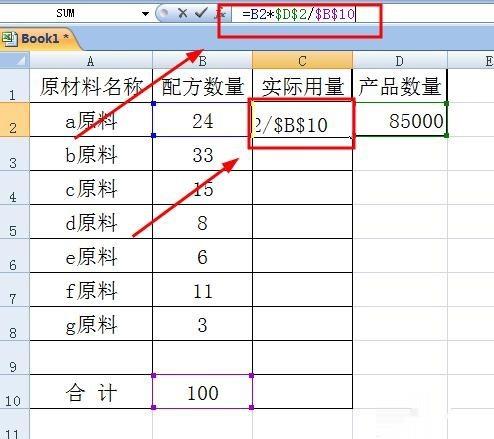The height and width of the screenshot is (439, 494).
Task: Select row 1 header
Action: (15, 86)
